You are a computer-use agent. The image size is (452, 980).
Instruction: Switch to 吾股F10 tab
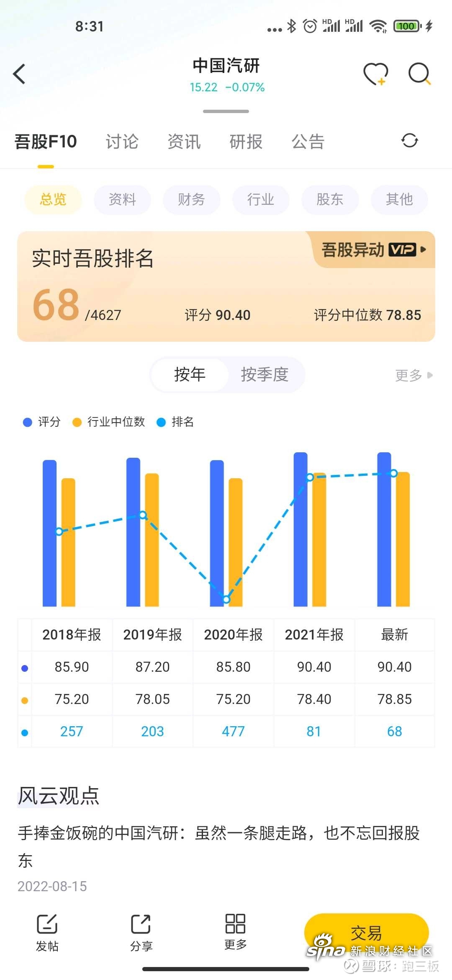pyautogui.click(x=46, y=142)
